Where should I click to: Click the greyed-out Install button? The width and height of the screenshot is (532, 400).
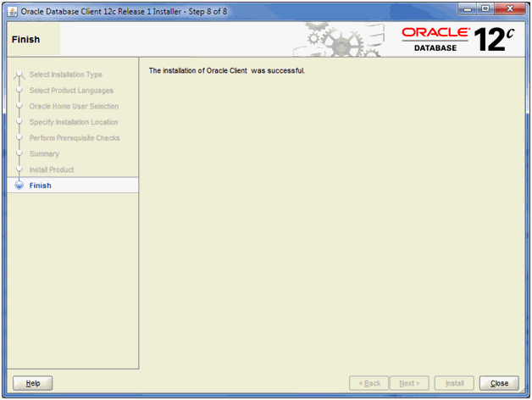pos(454,383)
